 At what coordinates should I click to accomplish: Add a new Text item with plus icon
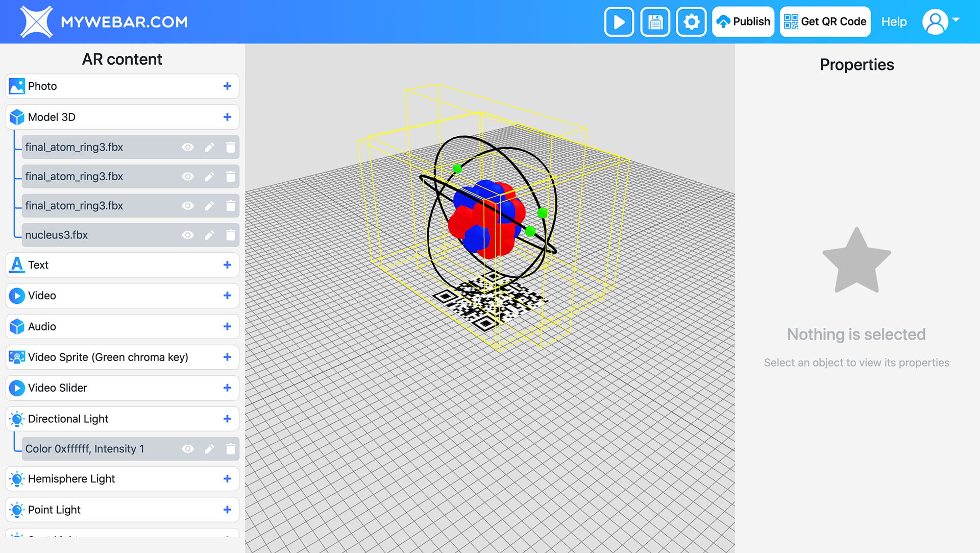pyautogui.click(x=227, y=265)
